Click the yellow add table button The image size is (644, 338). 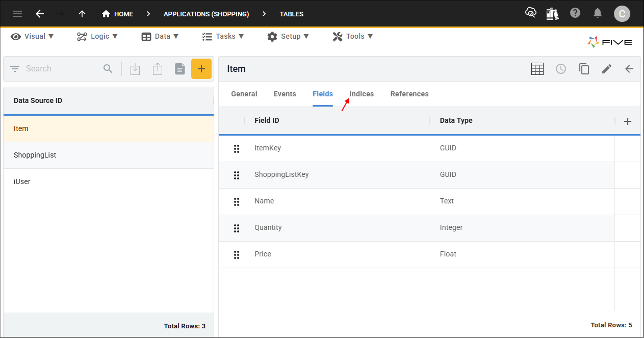tap(201, 69)
